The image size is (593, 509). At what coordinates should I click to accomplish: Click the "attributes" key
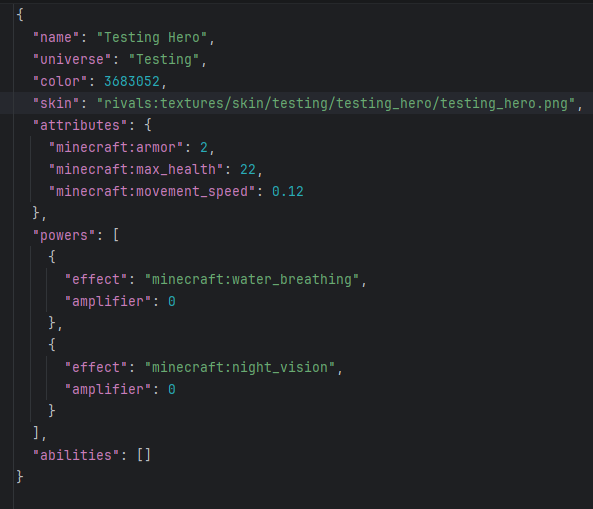coord(80,125)
